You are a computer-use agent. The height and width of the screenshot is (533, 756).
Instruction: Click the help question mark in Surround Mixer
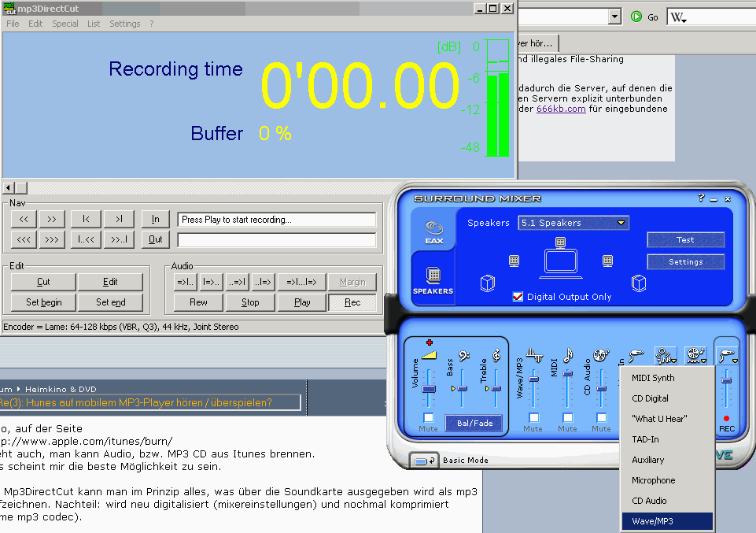tap(701, 198)
